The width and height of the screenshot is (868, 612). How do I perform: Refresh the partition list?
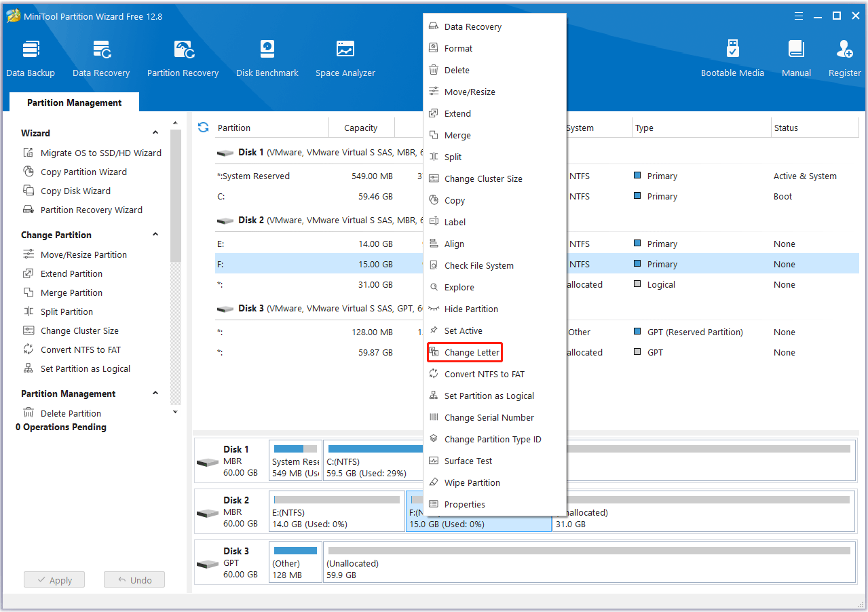click(x=203, y=127)
